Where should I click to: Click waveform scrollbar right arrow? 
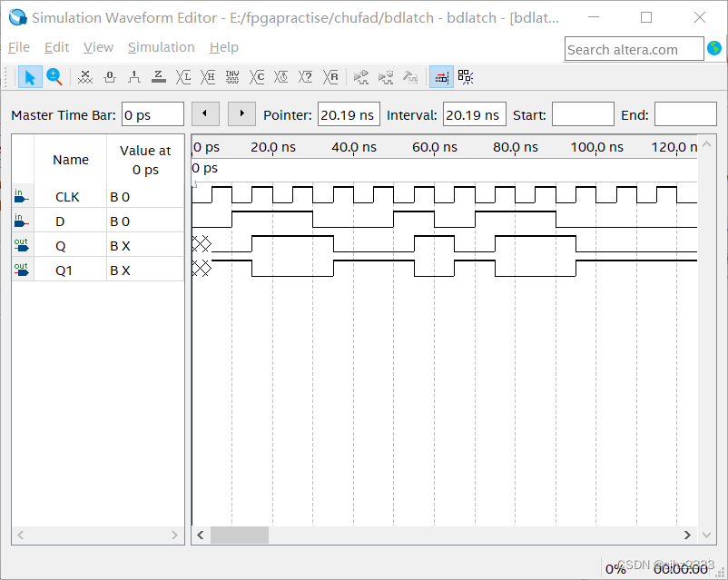click(x=687, y=535)
